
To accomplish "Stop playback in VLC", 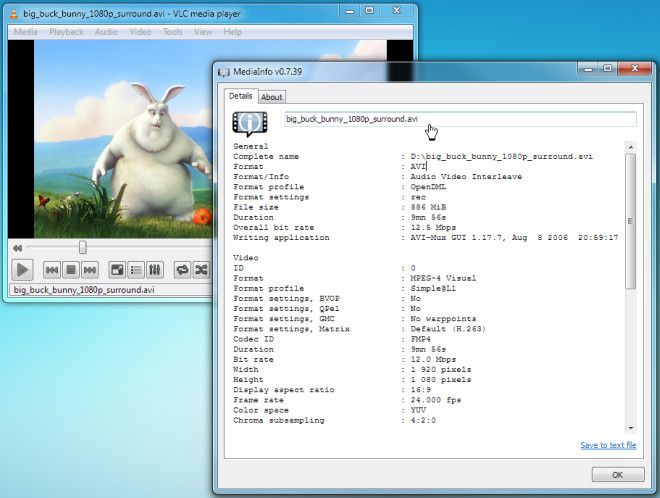I will 71,270.
